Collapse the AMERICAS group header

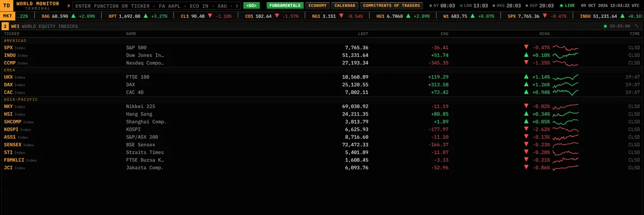[322, 40]
